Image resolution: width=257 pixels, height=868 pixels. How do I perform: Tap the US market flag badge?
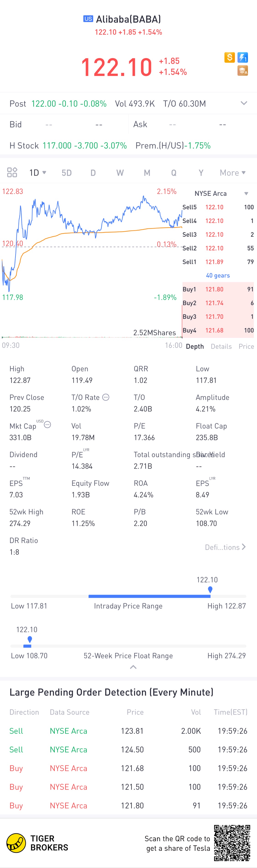(x=88, y=19)
